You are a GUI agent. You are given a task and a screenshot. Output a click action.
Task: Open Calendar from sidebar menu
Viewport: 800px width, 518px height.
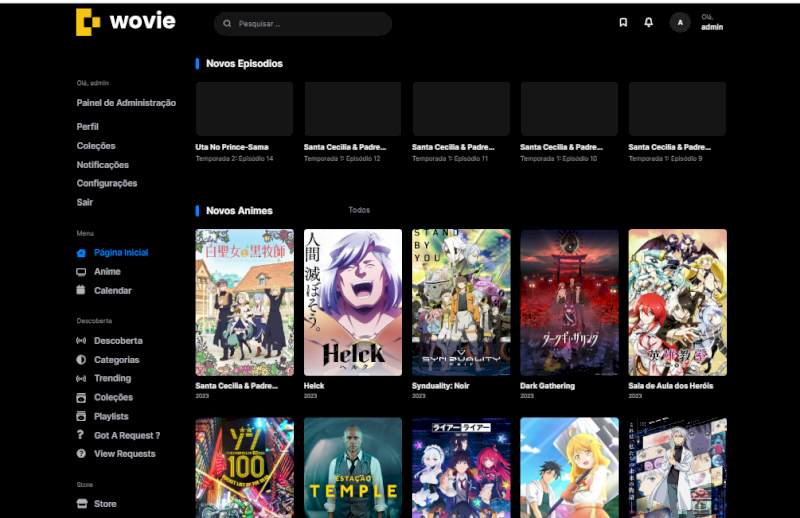click(112, 291)
